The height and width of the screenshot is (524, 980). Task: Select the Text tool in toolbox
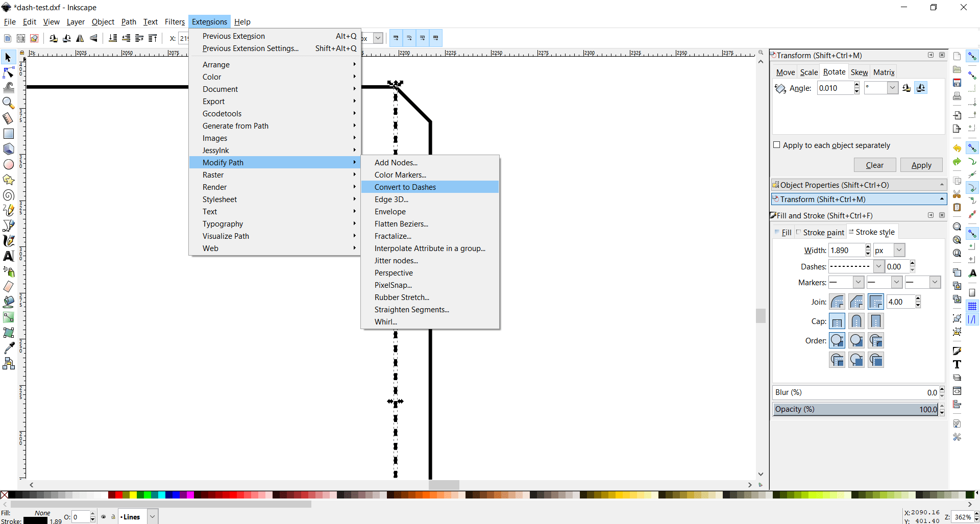9,256
